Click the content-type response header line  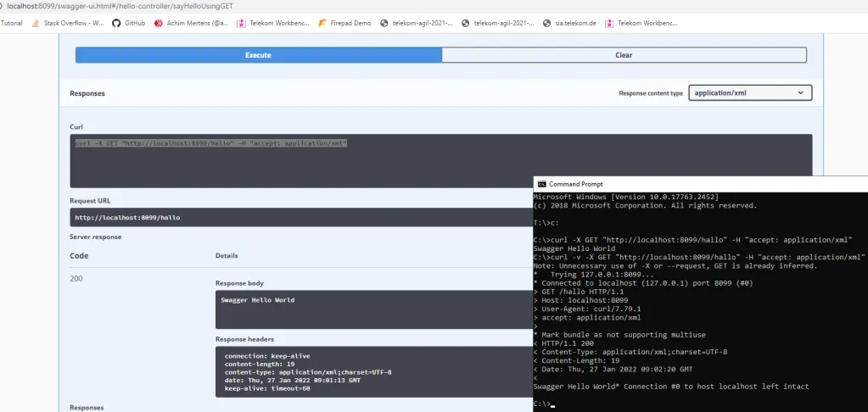pyautogui.click(x=308, y=372)
